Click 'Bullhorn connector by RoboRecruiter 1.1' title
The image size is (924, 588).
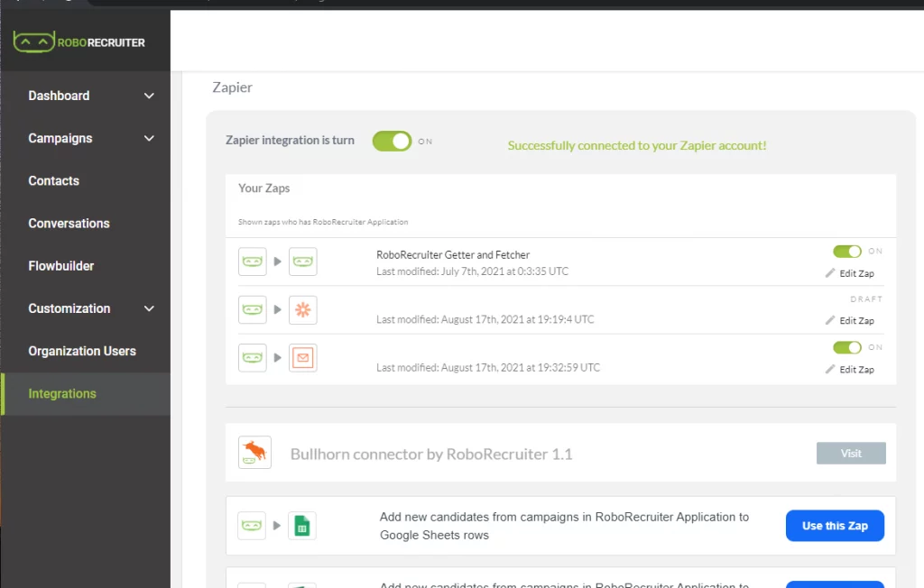pos(431,454)
